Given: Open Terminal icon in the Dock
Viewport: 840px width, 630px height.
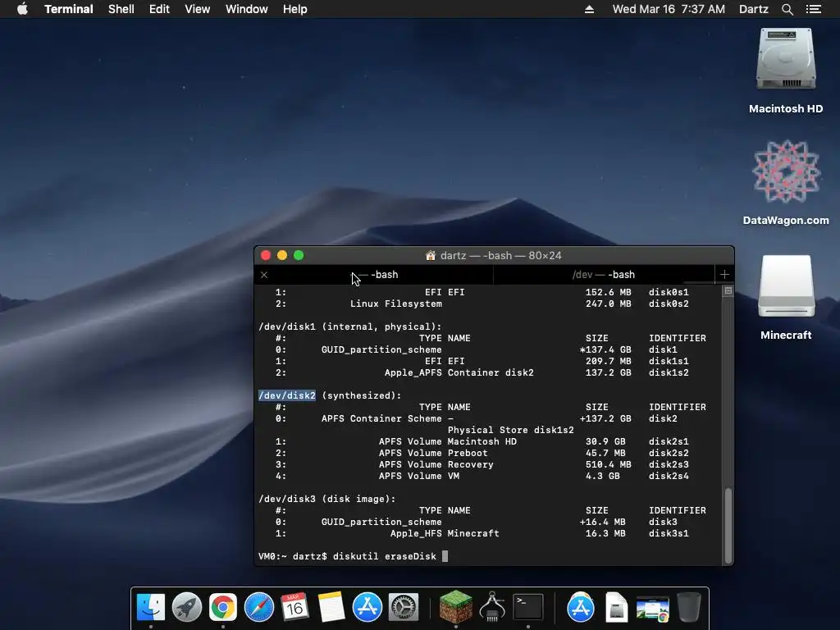Looking at the screenshot, I should click(528, 607).
